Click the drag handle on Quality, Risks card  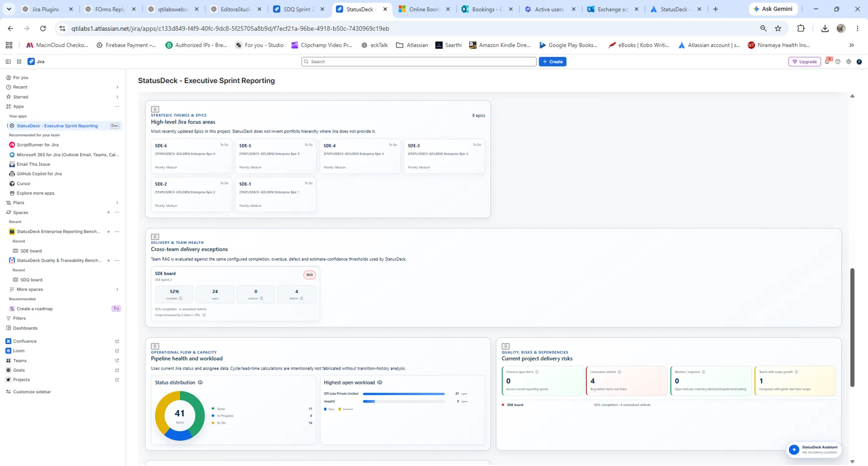(x=505, y=346)
